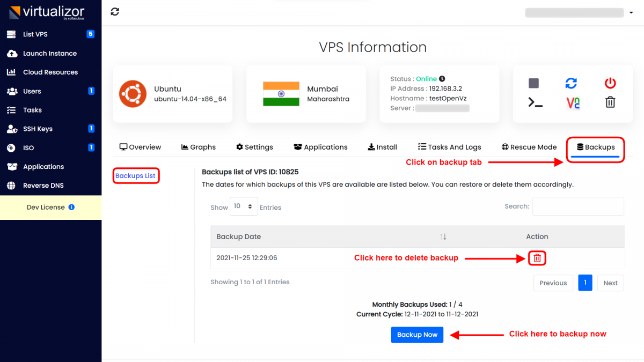Refresh the page using the top-bar icon
Viewport: 644px width, 362px height.
click(115, 11)
